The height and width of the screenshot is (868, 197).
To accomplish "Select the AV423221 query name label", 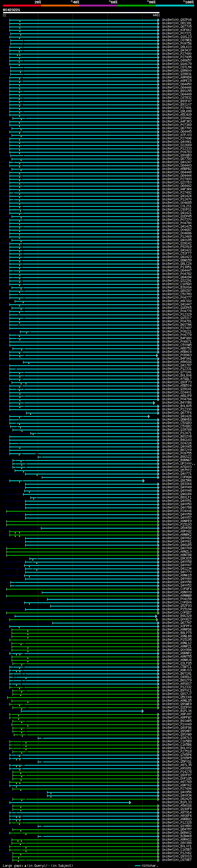I will click(11, 10).
